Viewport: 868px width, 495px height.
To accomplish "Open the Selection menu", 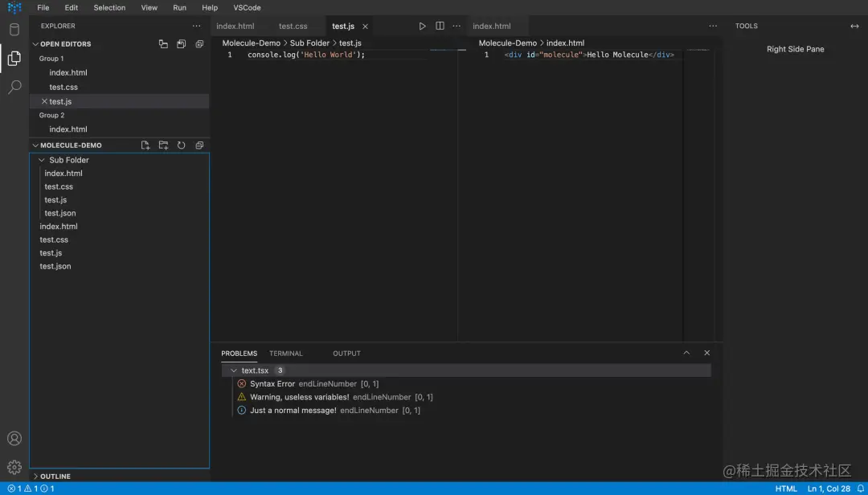I will [x=109, y=8].
